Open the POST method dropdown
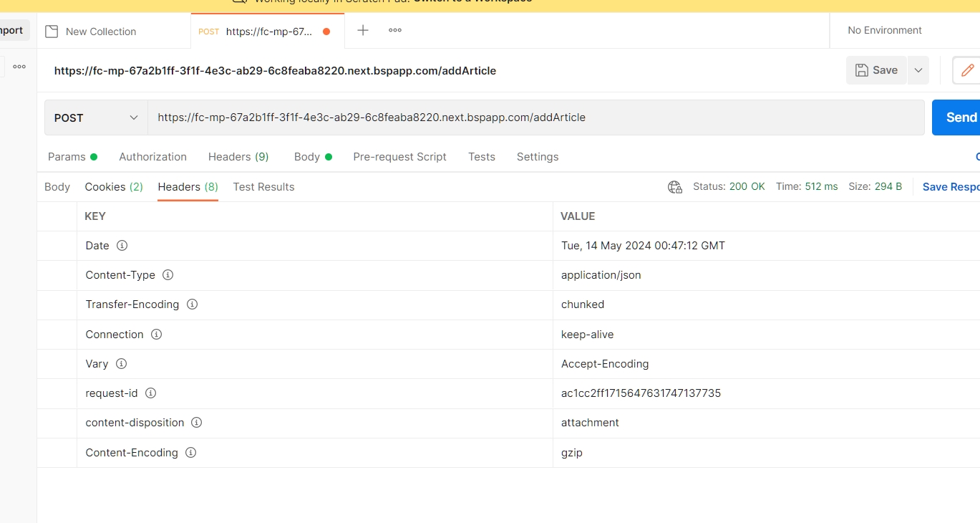980x523 pixels. point(96,117)
